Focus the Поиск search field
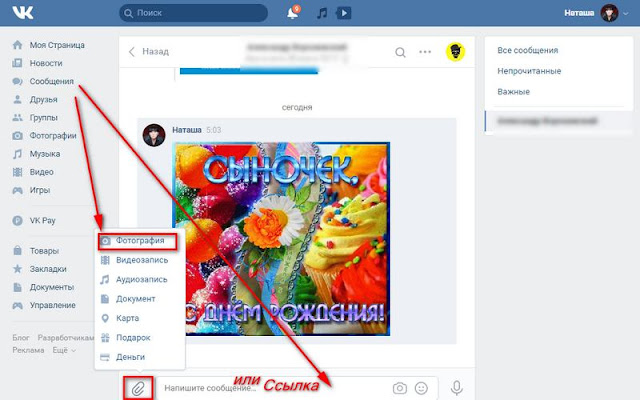 193,13
